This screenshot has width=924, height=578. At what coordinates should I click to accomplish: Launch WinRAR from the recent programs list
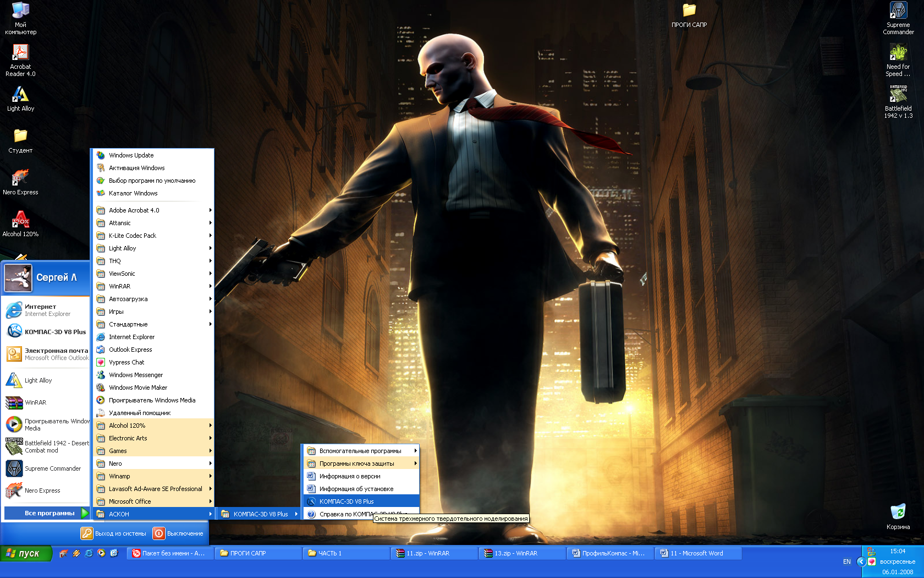(x=46, y=402)
